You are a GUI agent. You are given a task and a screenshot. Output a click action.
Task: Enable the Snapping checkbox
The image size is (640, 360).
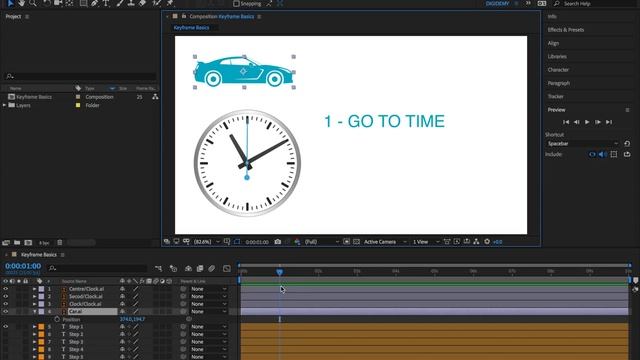[x=236, y=4]
